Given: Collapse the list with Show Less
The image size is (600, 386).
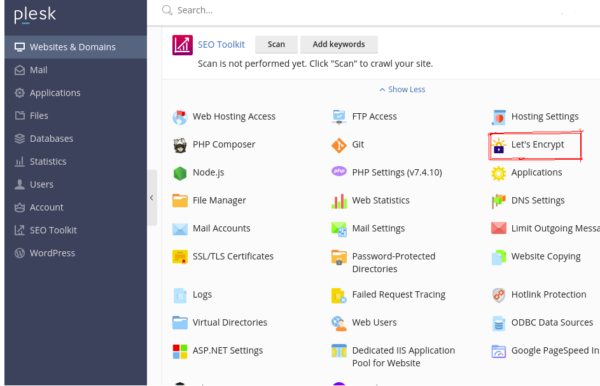Looking at the screenshot, I should pyautogui.click(x=402, y=90).
